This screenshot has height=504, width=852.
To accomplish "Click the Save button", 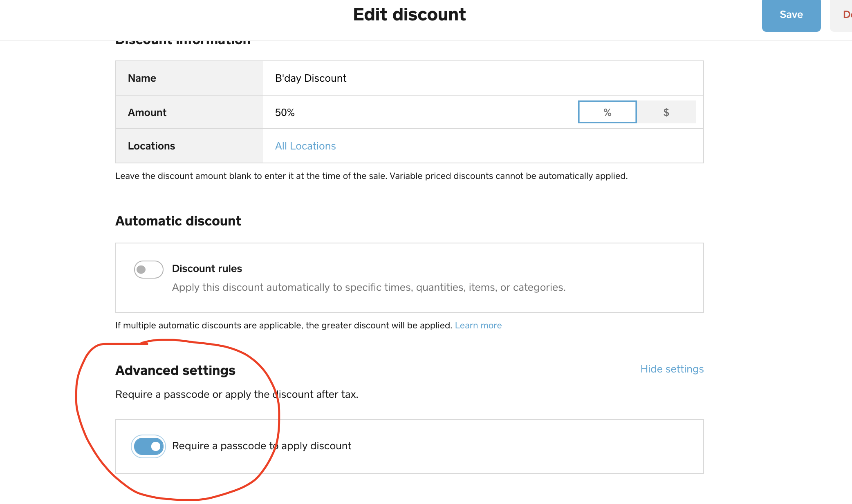I will [x=791, y=15].
